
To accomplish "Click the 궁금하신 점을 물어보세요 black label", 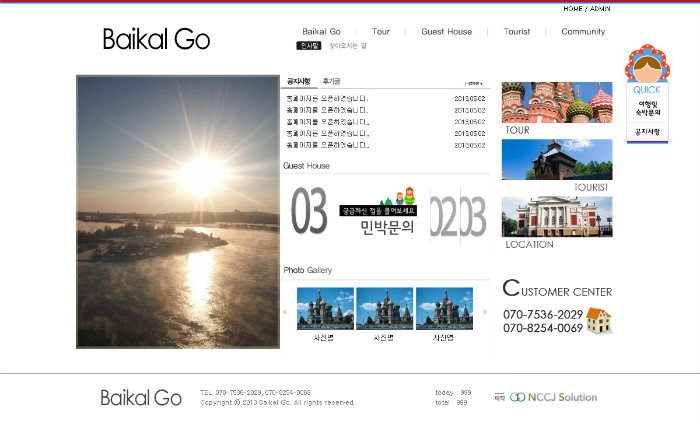I will tap(378, 211).
